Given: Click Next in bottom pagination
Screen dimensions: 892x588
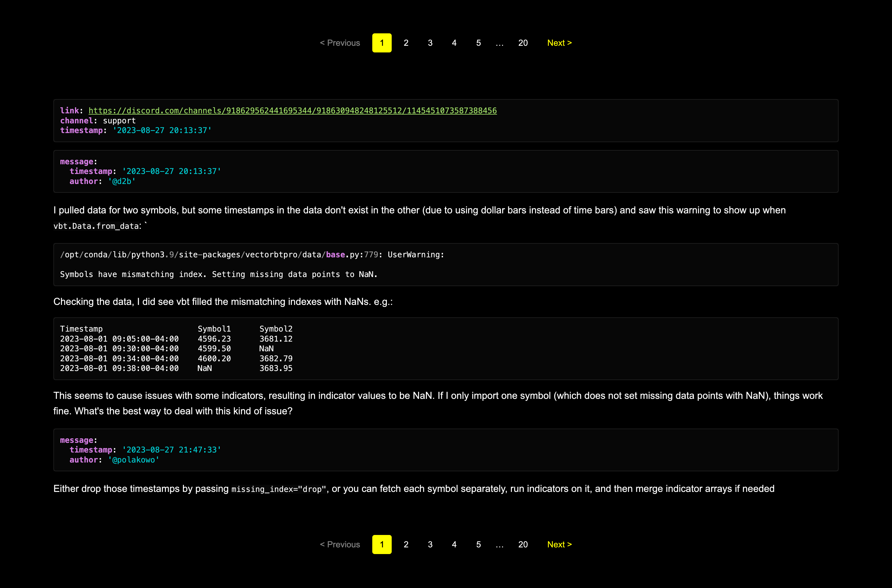Looking at the screenshot, I should [x=559, y=544].
